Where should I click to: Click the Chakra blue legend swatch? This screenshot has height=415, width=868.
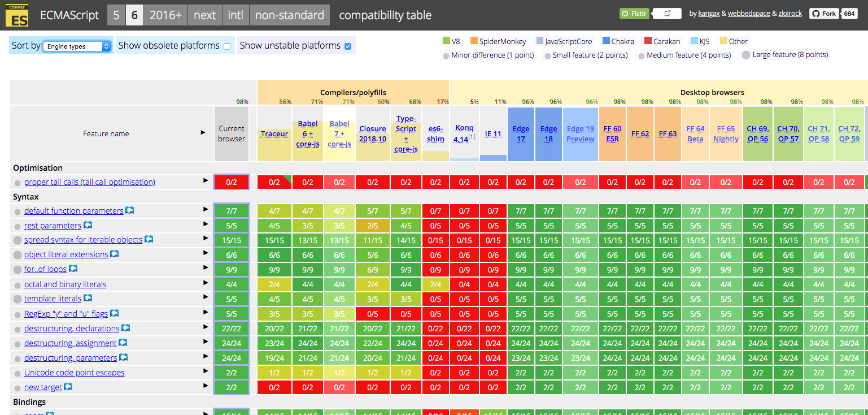(606, 41)
